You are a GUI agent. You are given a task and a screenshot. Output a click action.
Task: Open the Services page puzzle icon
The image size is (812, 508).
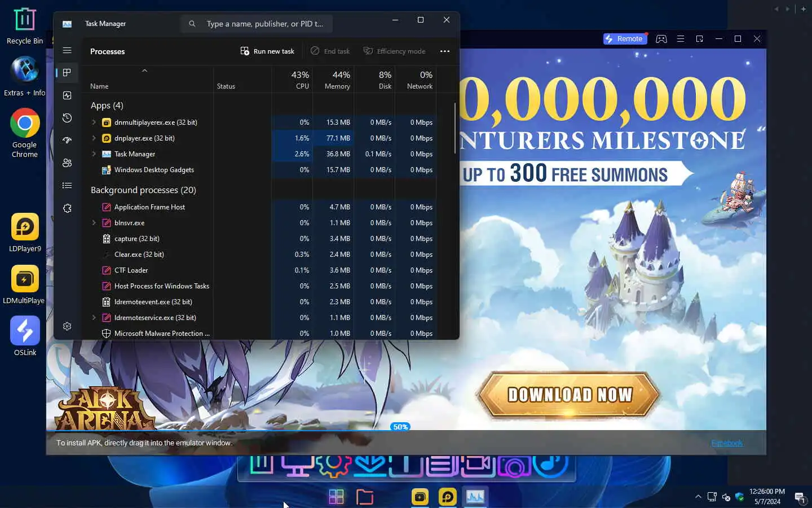pos(67,208)
